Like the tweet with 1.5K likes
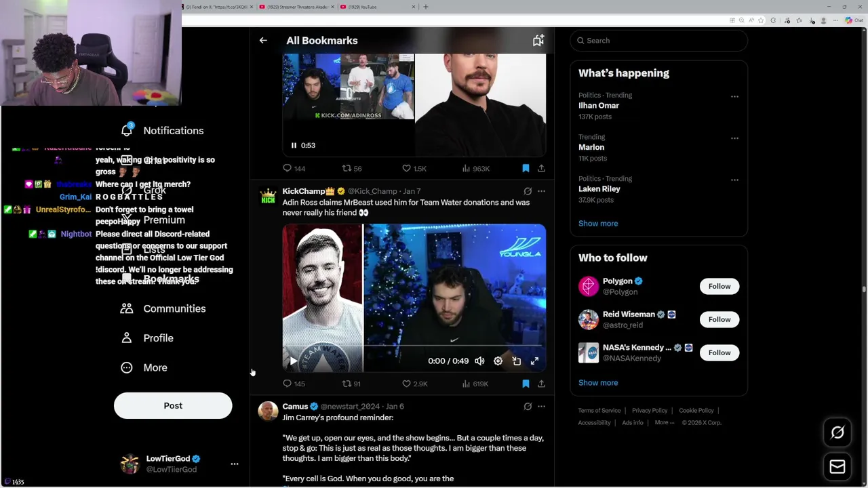 (x=414, y=168)
